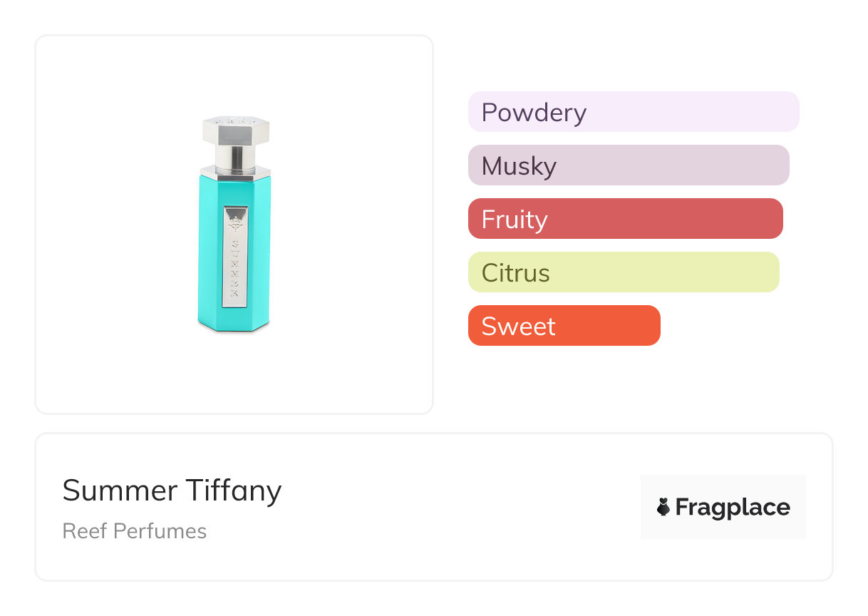The height and width of the screenshot is (616, 868).
Task: Open the Summer Tiffany fragrance title
Action: [x=172, y=491]
